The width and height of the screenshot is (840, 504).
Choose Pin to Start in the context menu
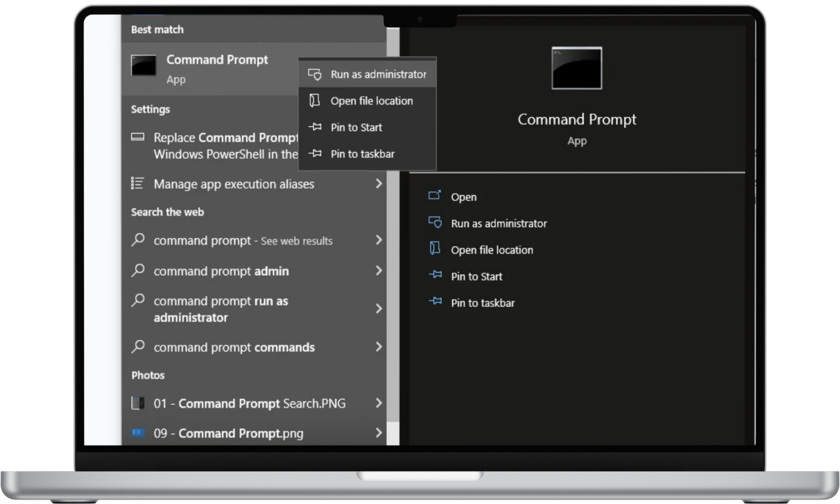pyautogui.click(x=367, y=127)
